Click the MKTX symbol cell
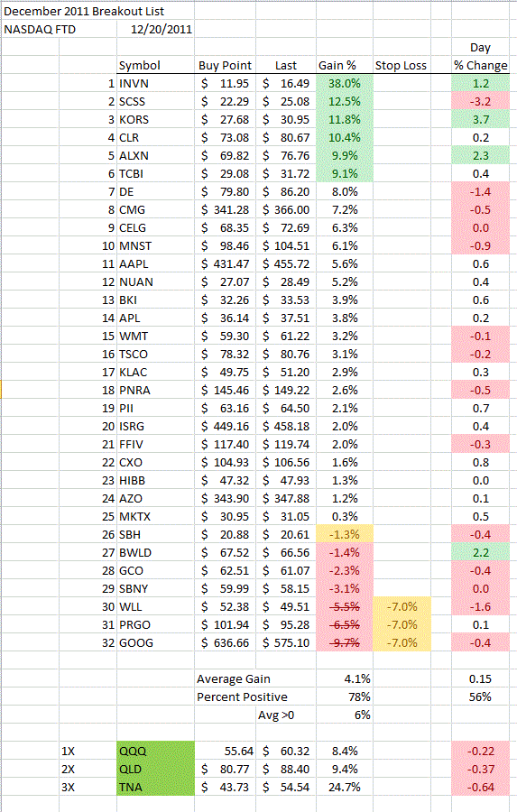517x812 pixels. pos(155,517)
